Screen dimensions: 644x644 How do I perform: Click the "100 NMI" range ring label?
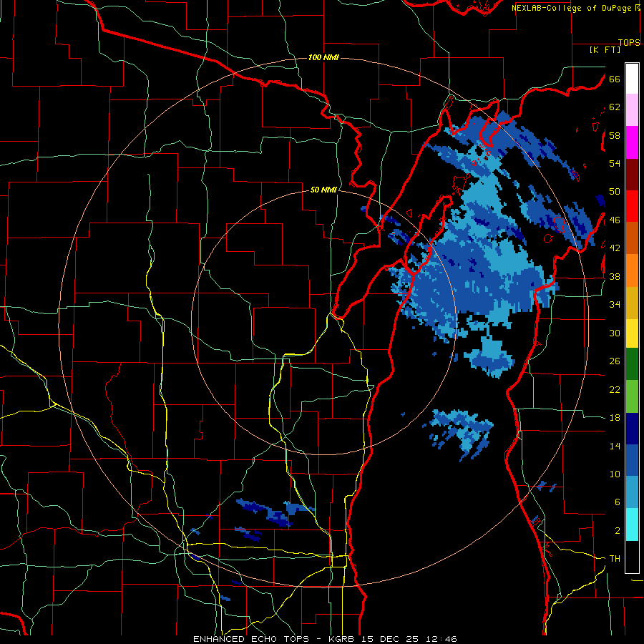pos(323,57)
